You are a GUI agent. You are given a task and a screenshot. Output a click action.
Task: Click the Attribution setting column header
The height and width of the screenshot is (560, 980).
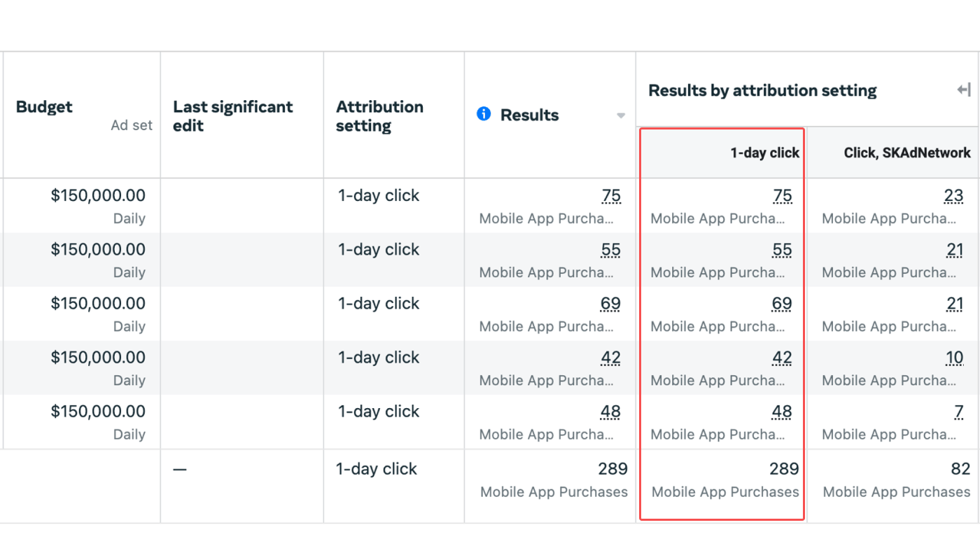click(x=379, y=116)
